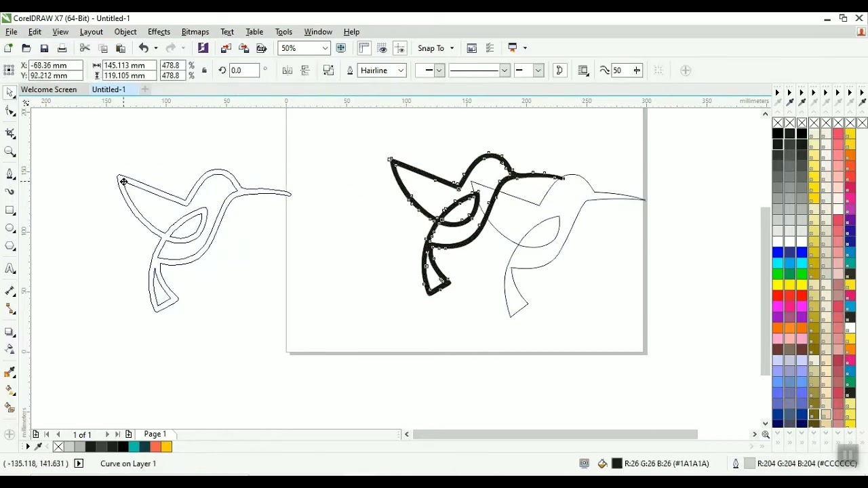Click mirror vertically button
868x488 pixels.
click(305, 70)
